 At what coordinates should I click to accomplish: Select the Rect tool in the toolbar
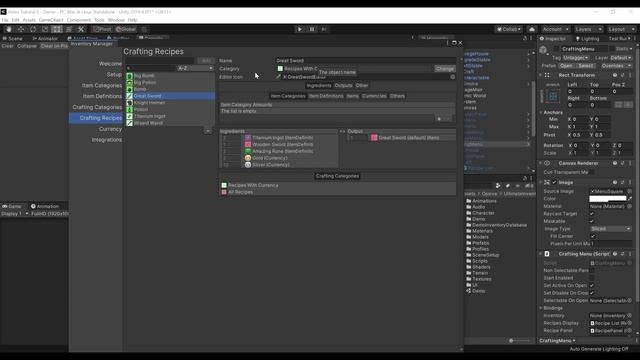tap(57, 29)
